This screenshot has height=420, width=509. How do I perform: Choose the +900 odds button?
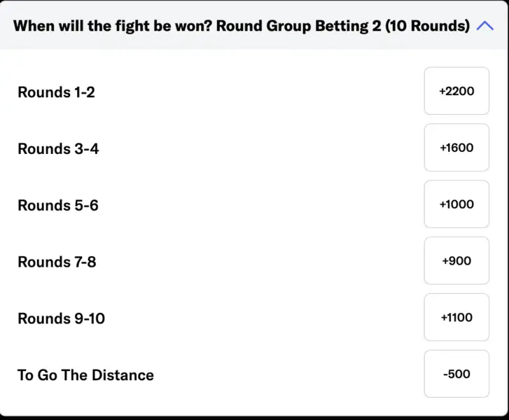(x=456, y=261)
